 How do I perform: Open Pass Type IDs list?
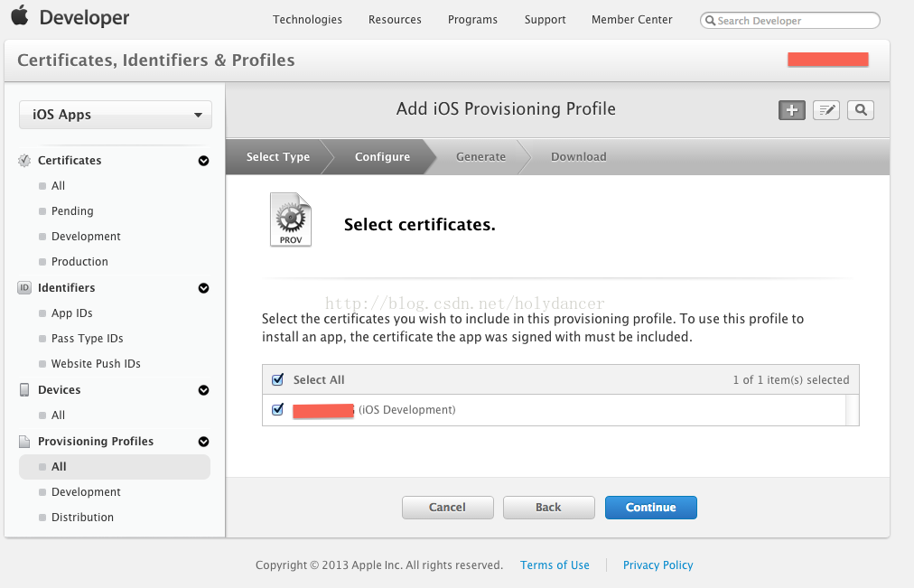pos(88,339)
